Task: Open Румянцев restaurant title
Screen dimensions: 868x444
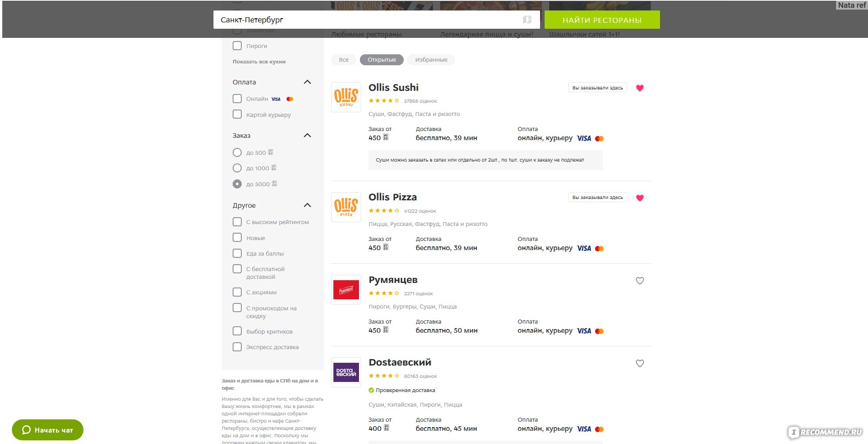Action: [x=393, y=280]
